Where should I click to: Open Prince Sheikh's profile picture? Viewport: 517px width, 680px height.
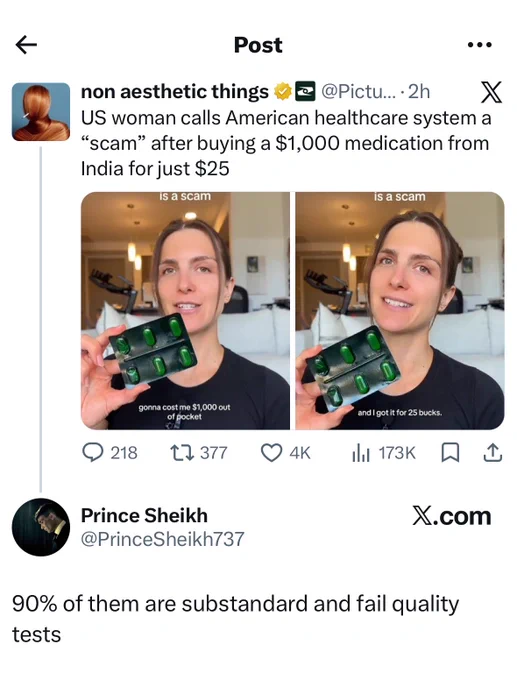[x=41, y=527]
